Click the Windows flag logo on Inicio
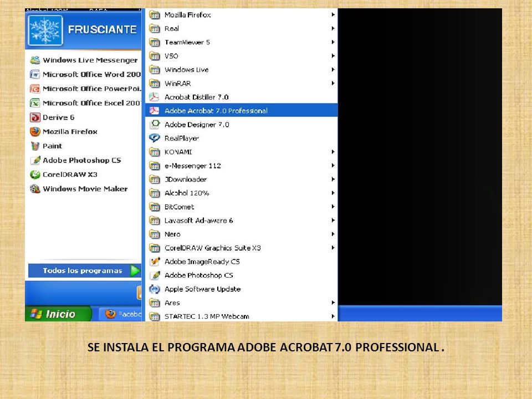The width and height of the screenshot is (532, 399). tap(36, 314)
